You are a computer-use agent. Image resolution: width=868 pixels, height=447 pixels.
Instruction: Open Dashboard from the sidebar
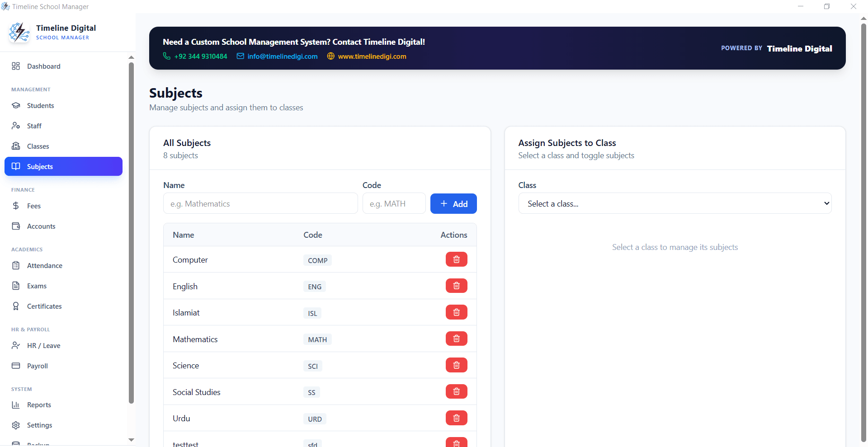[43, 66]
